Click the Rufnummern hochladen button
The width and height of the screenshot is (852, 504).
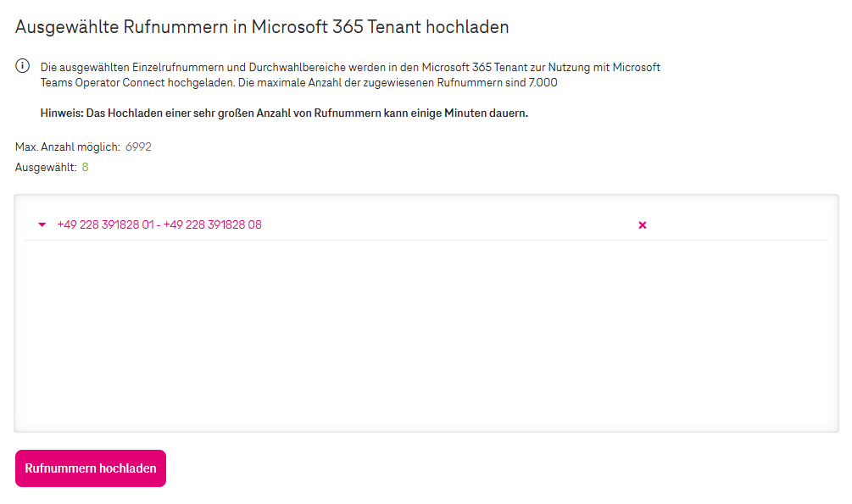click(x=91, y=468)
